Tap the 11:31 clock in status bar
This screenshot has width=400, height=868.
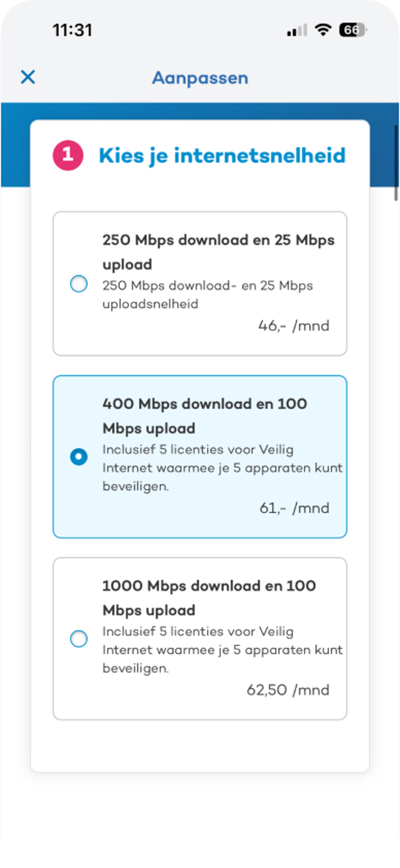(x=73, y=30)
